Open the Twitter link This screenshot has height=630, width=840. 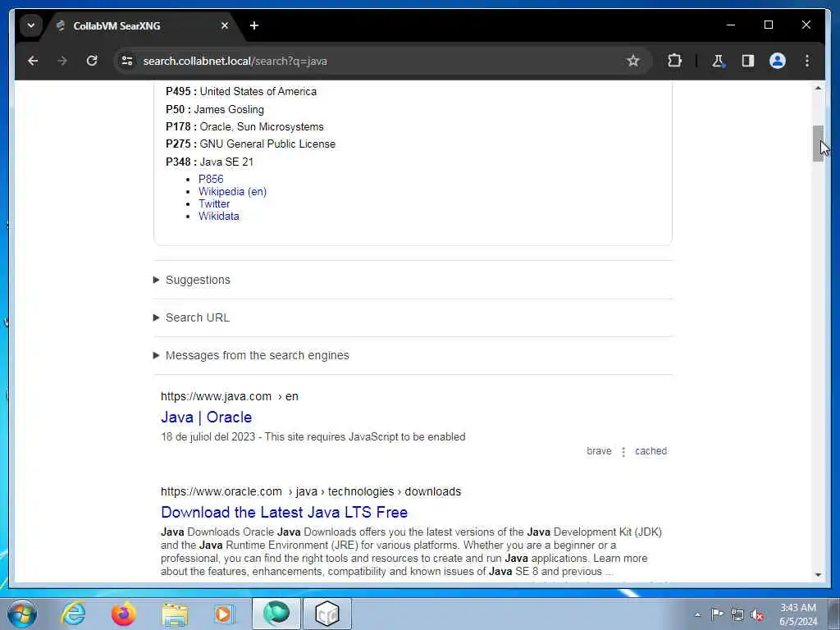pyautogui.click(x=214, y=203)
